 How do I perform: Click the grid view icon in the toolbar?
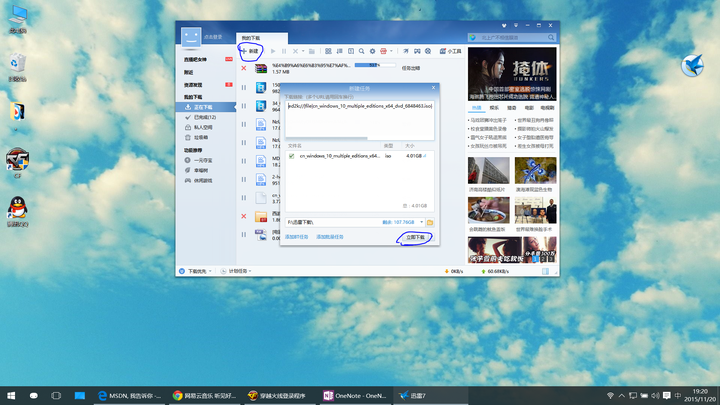click(x=328, y=51)
